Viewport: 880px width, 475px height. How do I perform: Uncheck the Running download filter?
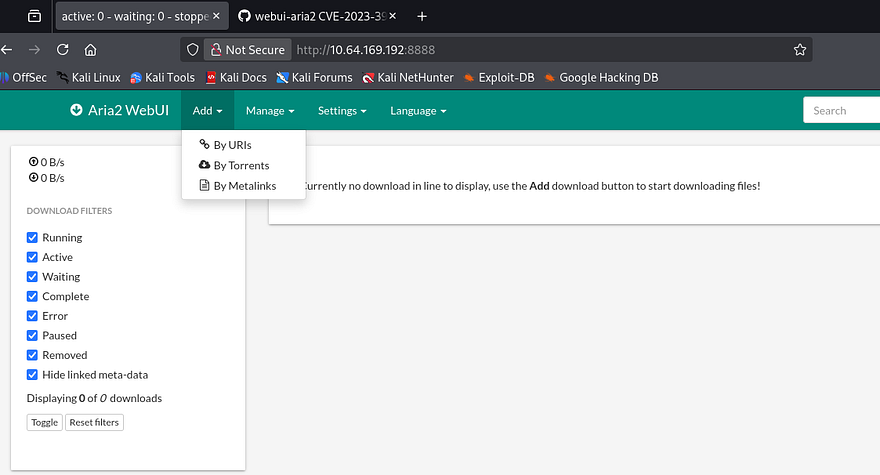click(x=32, y=238)
